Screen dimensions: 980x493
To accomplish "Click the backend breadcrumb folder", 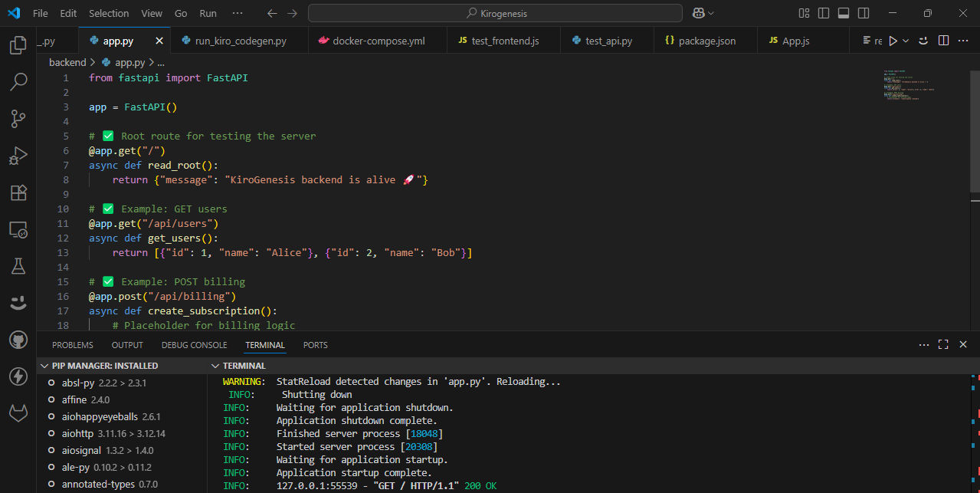I will [x=67, y=63].
